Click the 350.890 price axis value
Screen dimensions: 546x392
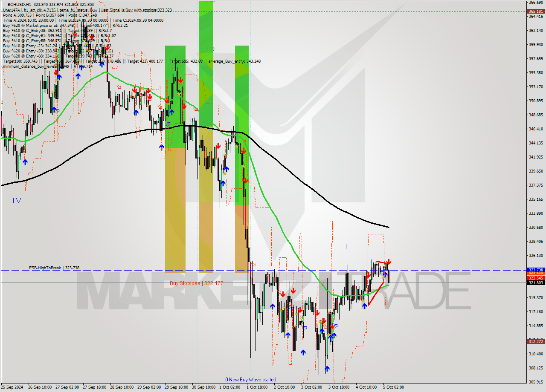(x=535, y=101)
